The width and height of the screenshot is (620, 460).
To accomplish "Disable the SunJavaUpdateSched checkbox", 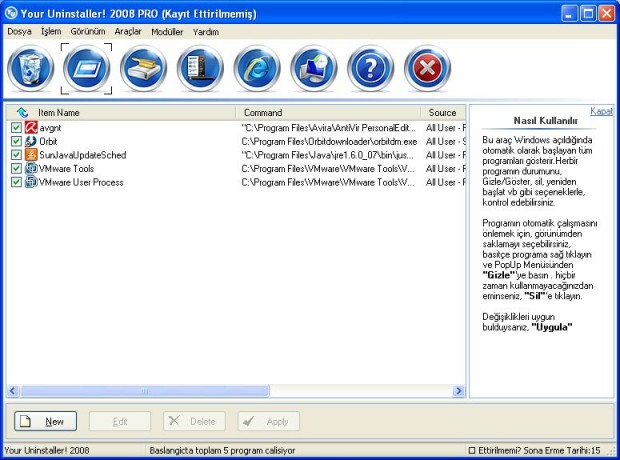I will click(x=16, y=155).
